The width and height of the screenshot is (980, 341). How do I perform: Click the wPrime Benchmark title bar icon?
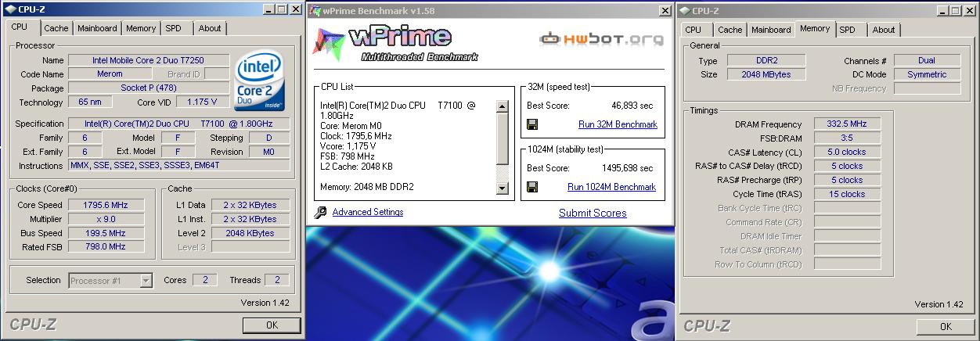click(315, 10)
